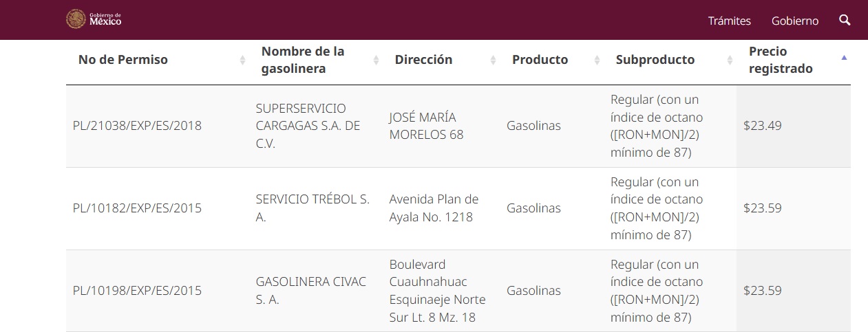Open the Gobierno menu
Image resolution: width=868 pixels, height=332 pixels.
click(x=795, y=21)
